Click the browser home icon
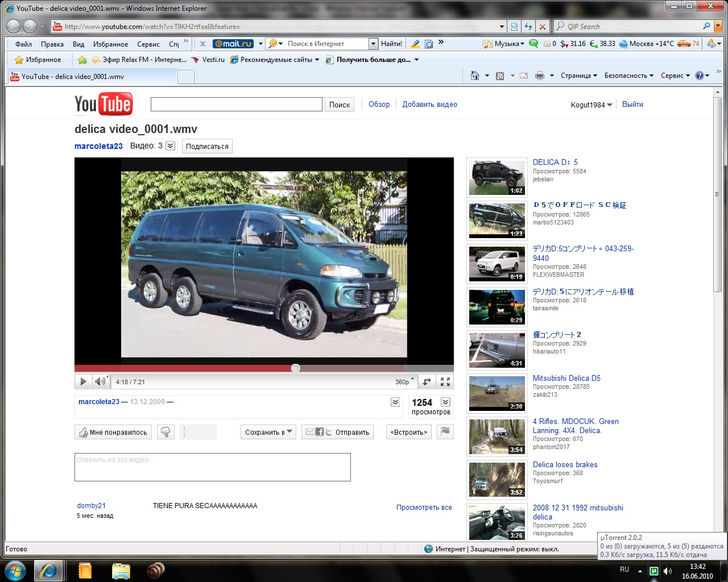728x582 pixels. click(475, 76)
